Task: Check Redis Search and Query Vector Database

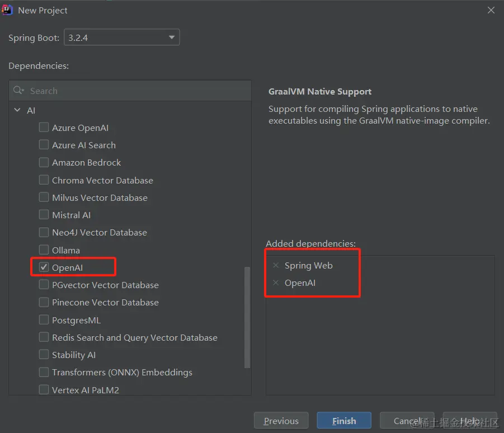Action: coord(44,337)
